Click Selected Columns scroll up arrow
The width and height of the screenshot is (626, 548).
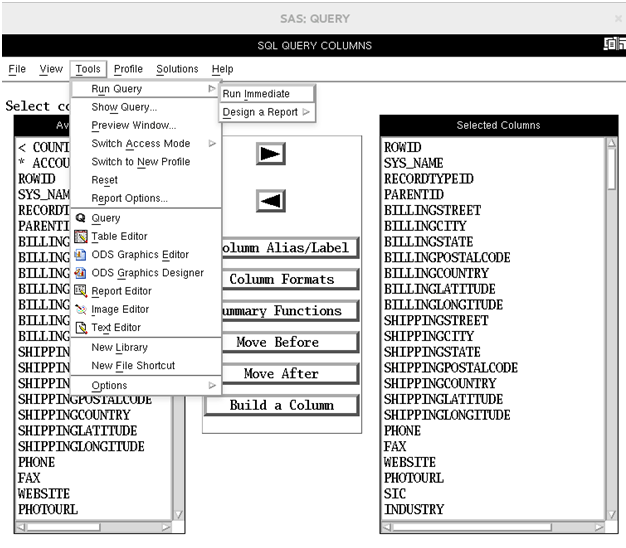(x=611, y=142)
